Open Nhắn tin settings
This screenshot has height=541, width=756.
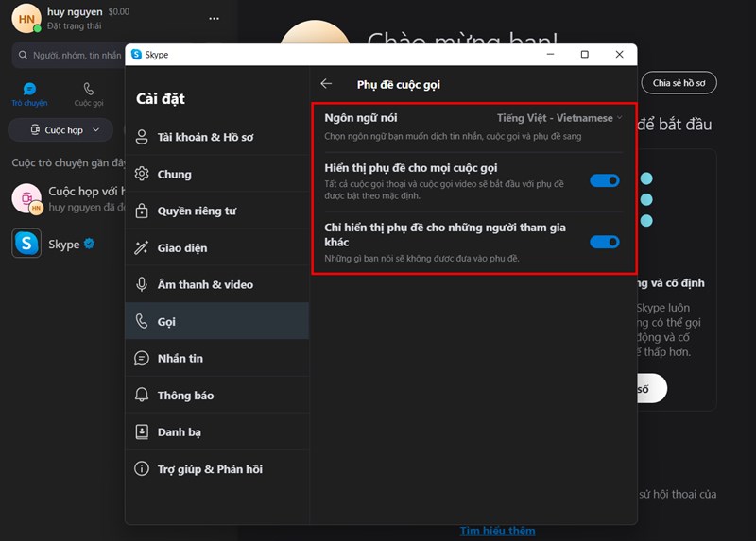click(217, 359)
